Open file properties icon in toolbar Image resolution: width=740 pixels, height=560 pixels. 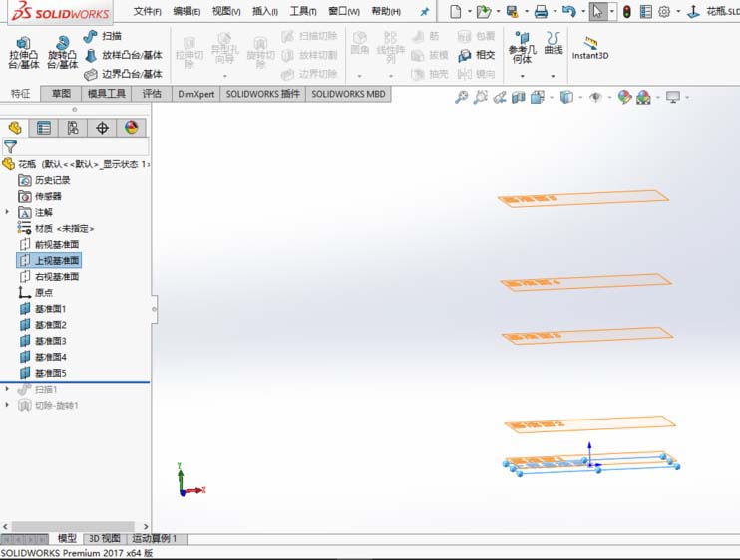click(645, 11)
